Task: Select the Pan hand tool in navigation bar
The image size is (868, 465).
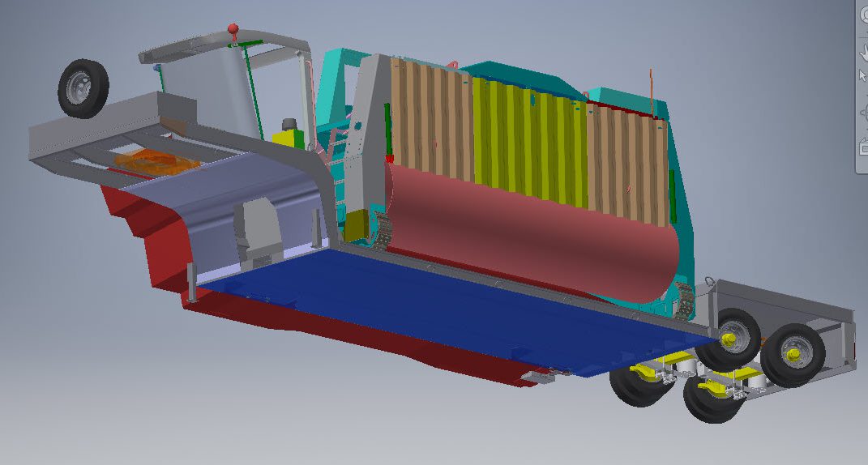Action: tap(864, 53)
